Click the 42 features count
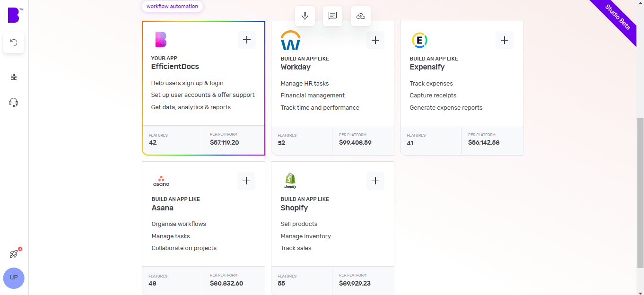The image size is (644, 295). (x=153, y=142)
